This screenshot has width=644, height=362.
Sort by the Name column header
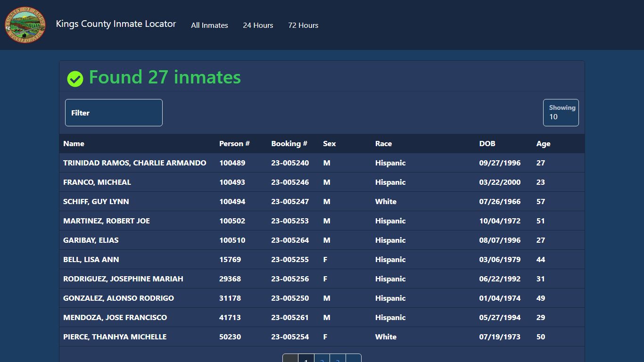click(x=74, y=144)
